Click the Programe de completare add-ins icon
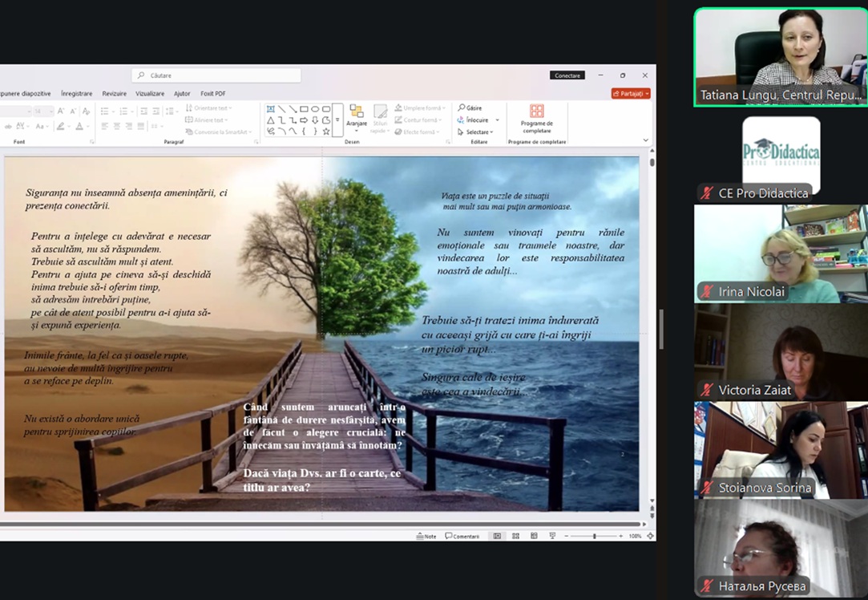The image size is (868, 600). [536, 111]
